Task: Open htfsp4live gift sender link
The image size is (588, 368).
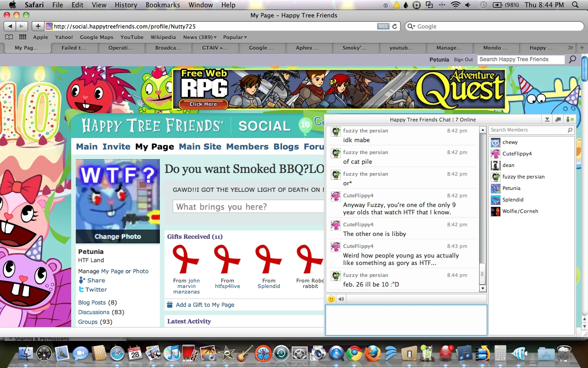Action: tap(227, 286)
